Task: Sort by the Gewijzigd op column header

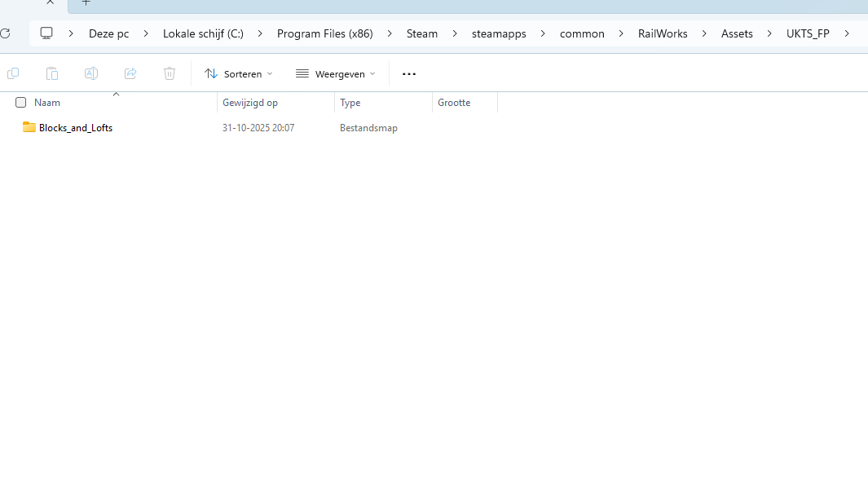Action: click(250, 103)
